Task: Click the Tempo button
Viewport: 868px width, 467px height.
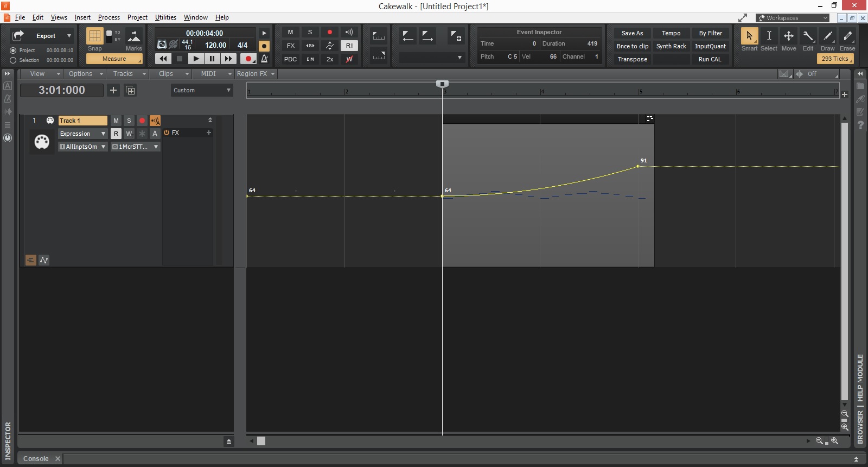Action: (671, 33)
